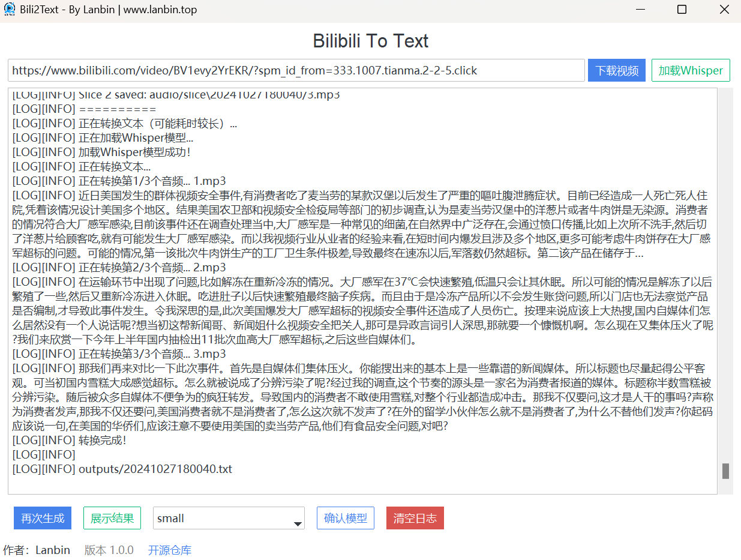Open the model dropdown showing small
The width and height of the screenshot is (741, 560).
(x=222, y=518)
